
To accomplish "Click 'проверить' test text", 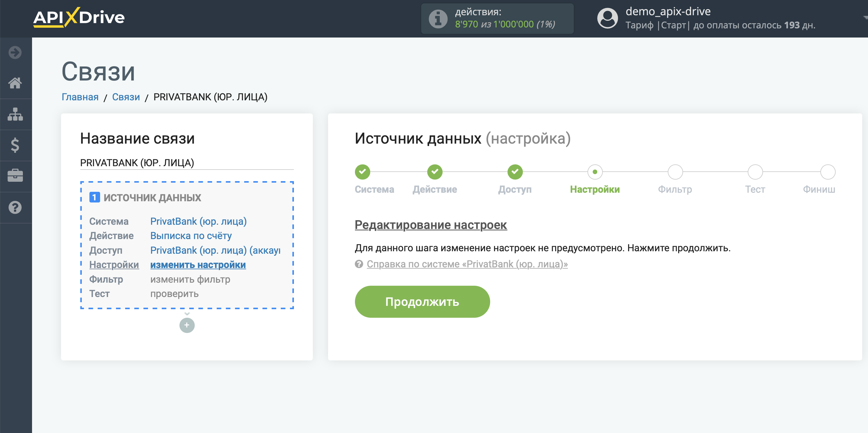I will (175, 294).
